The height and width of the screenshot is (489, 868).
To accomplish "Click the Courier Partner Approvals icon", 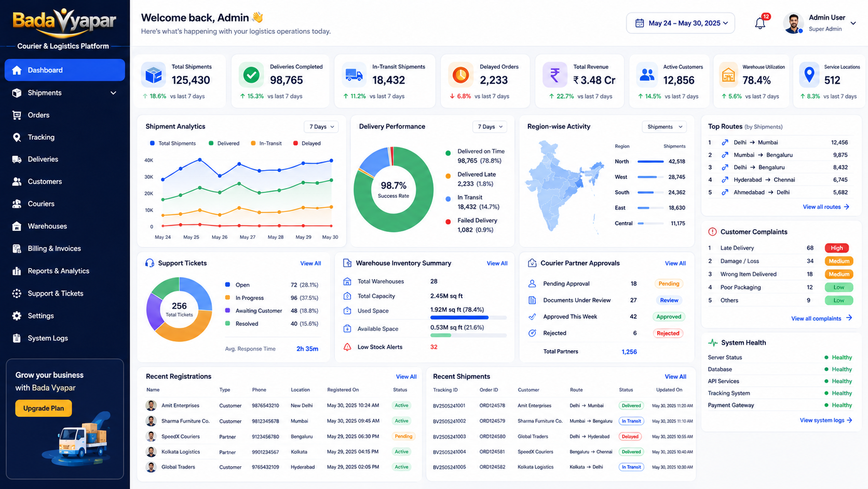I will pos(532,263).
